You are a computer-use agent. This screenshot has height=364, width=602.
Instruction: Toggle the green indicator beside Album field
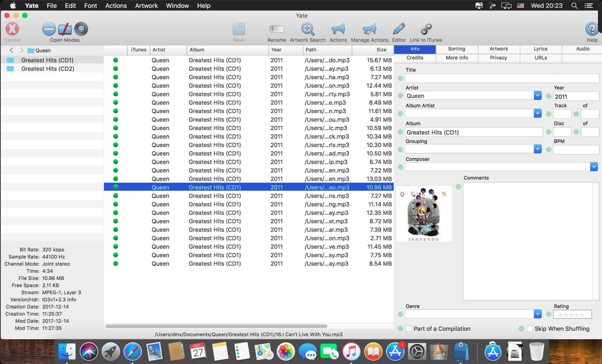[x=400, y=132]
